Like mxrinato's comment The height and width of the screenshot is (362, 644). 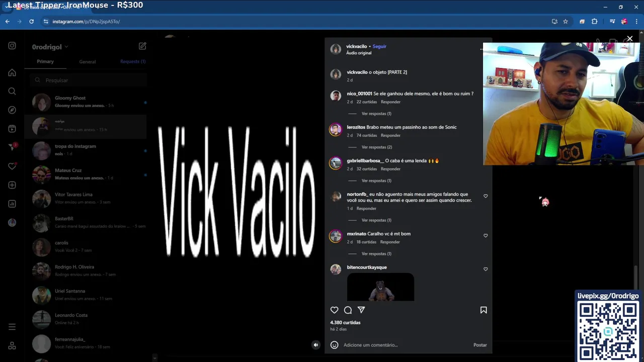pyautogui.click(x=486, y=235)
